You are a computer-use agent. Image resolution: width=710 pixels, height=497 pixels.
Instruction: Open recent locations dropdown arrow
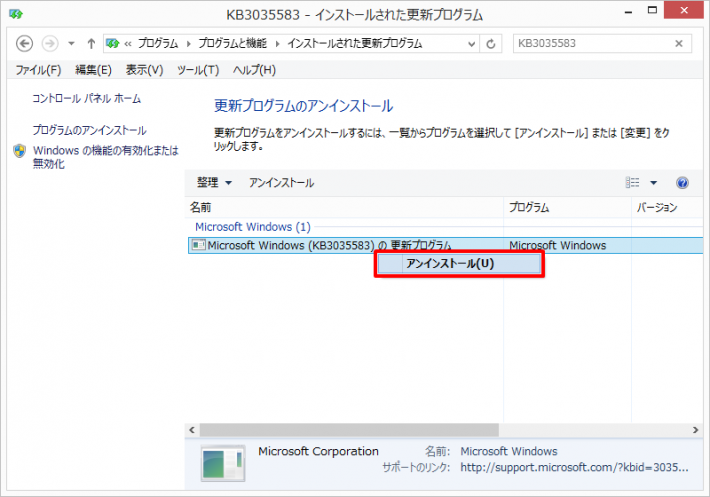(x=71, y=44)
